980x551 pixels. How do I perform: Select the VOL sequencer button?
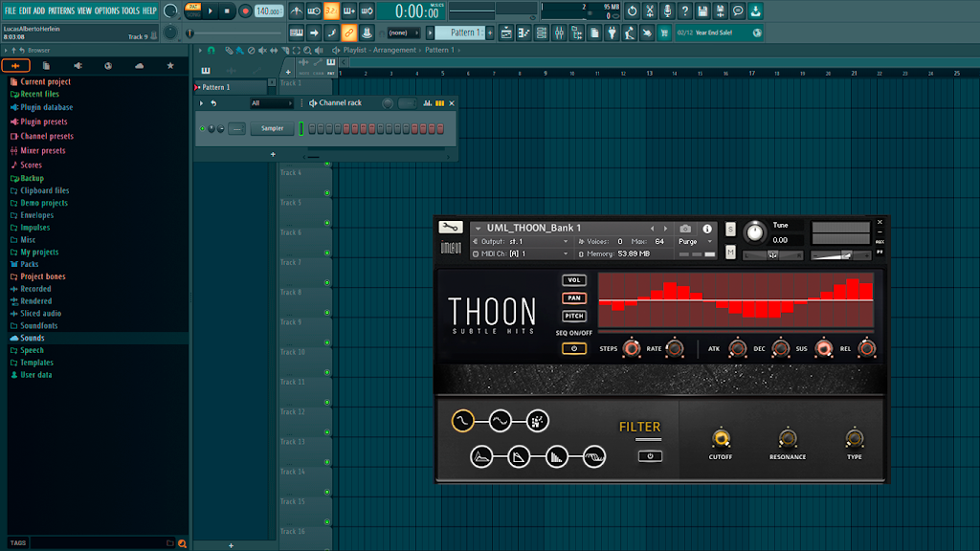click(x=574, y=280)
